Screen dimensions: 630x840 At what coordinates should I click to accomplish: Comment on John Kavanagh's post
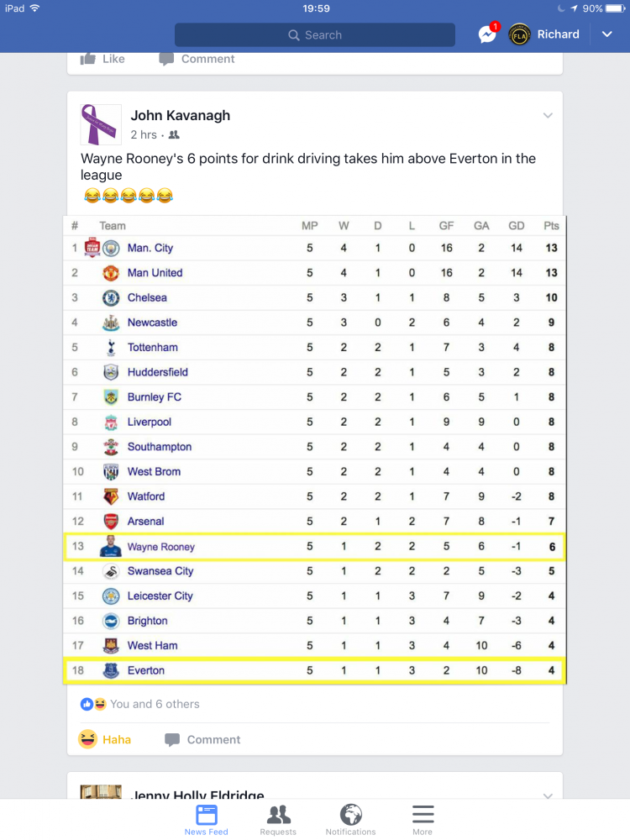coord(203,739)
